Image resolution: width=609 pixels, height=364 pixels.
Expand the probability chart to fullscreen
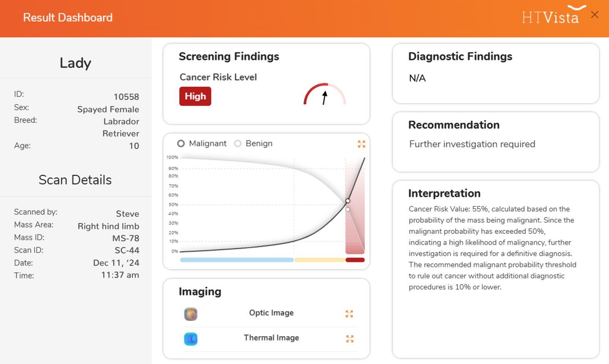click(x=361, y=144)
